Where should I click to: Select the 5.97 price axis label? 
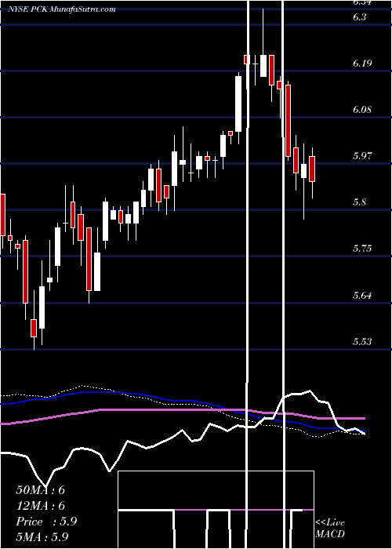click(x=362, y=155)
